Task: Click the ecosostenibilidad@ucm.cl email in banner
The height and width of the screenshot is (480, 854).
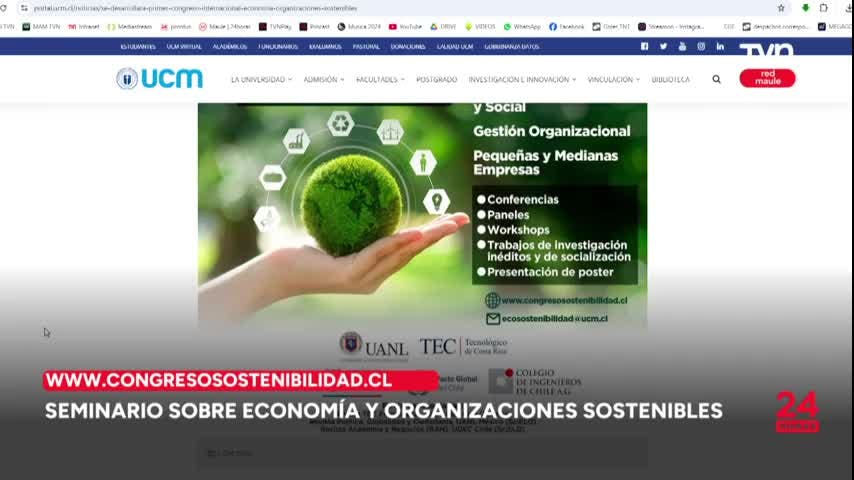Action: pyautogui.click(x=554, y=319)
